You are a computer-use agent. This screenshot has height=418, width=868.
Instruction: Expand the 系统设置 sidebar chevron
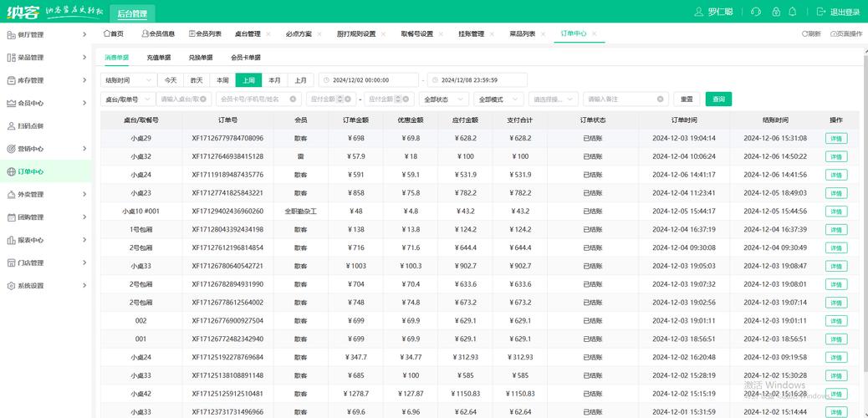[84, 286]
